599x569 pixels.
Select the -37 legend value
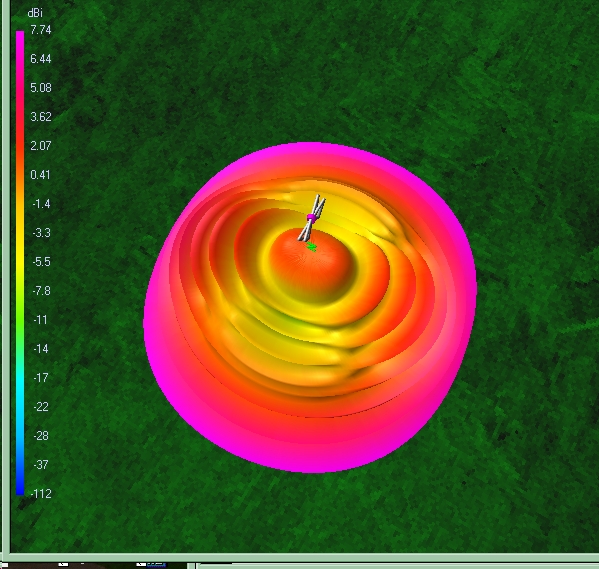pyautogui.click(x=41, y=465)
